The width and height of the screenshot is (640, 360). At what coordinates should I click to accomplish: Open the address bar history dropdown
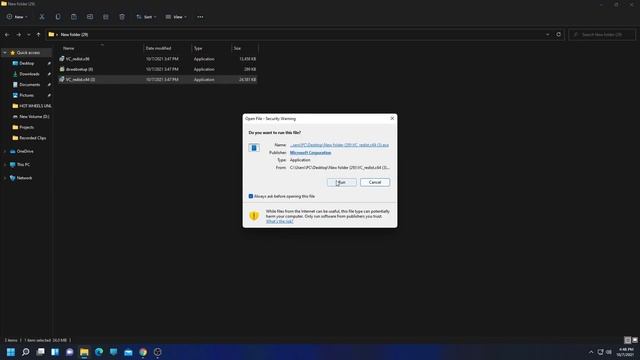coord(548,35)
